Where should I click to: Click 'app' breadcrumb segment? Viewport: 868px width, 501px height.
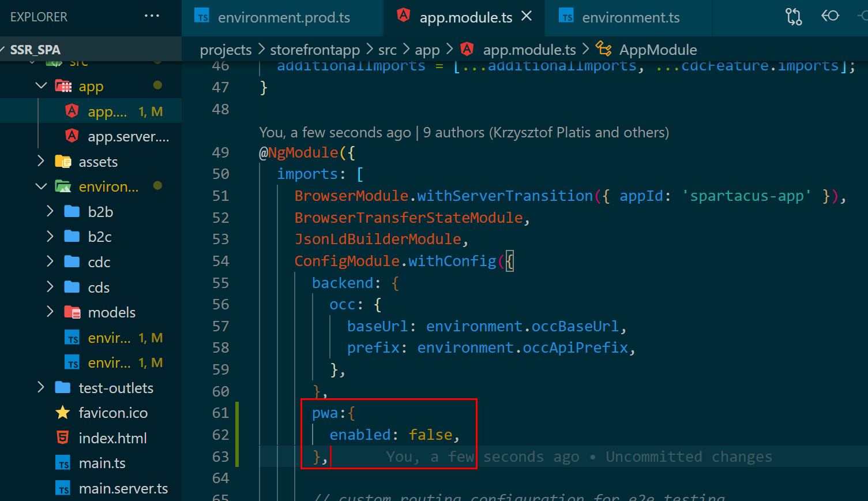[427, 50]
